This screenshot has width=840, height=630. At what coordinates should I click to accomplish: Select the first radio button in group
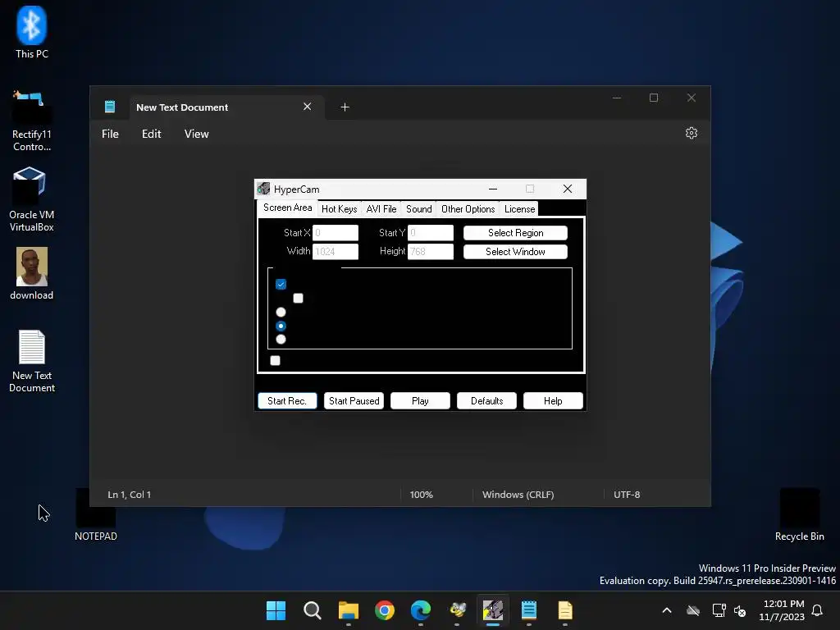[281, 312]
